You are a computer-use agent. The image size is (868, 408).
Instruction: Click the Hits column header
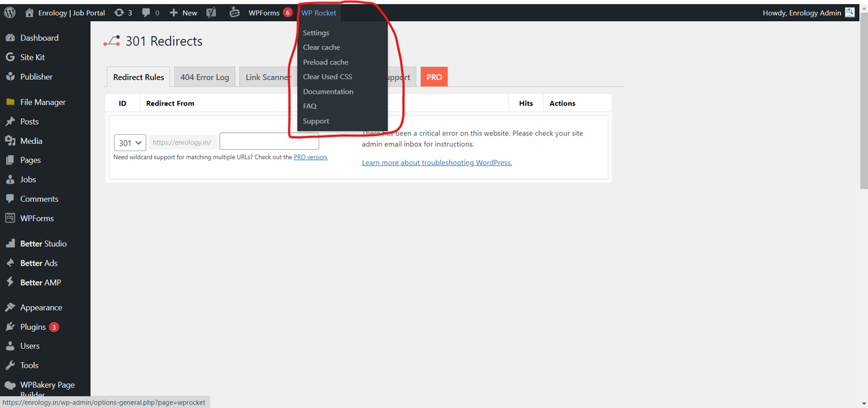526,104
